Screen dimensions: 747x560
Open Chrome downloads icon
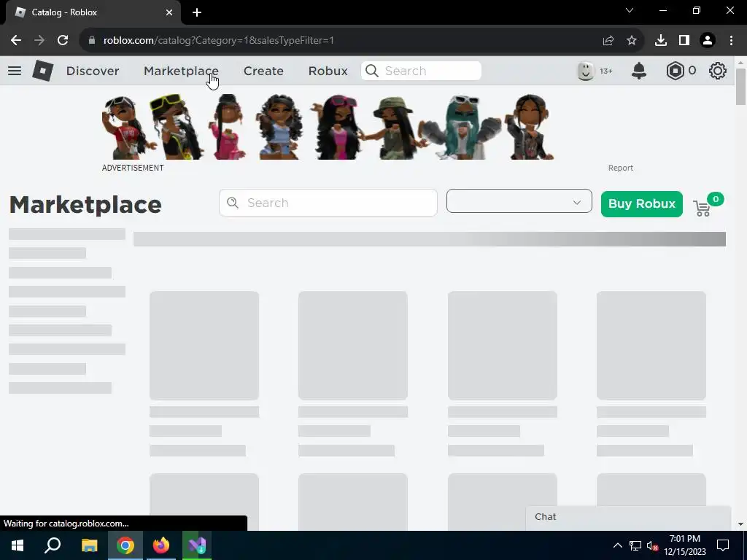(661, 41)
